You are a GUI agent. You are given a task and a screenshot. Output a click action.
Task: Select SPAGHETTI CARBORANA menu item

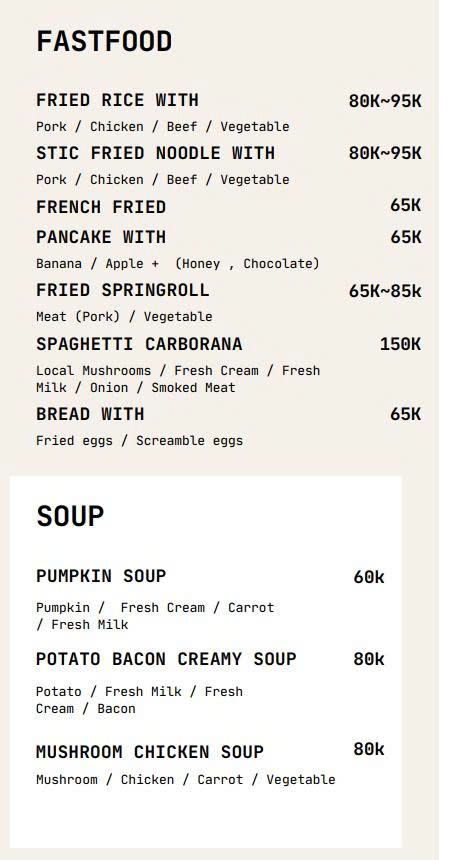[139, 344]
